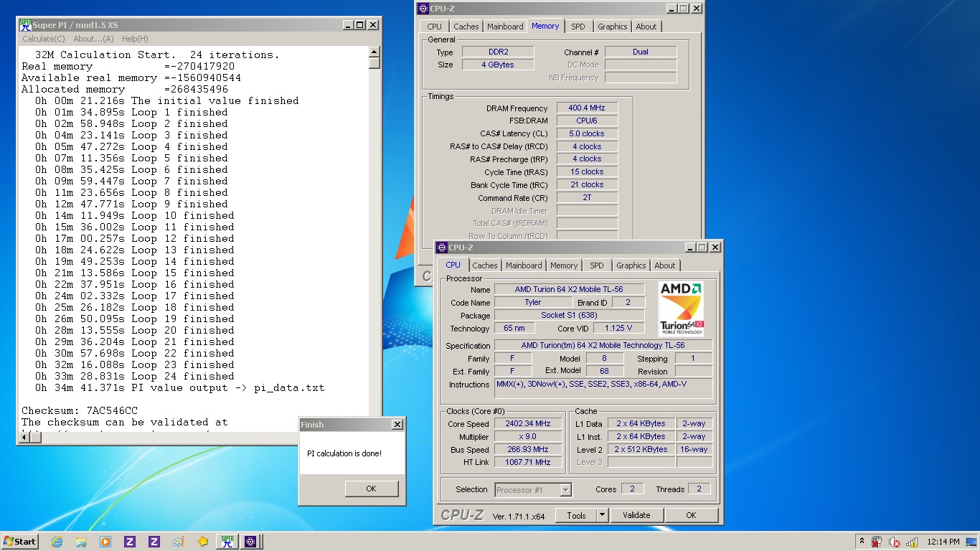The image size is (980, 551).
Task: Click the taskbar clock showing 12:14 PM
Action: click(943, 542)
